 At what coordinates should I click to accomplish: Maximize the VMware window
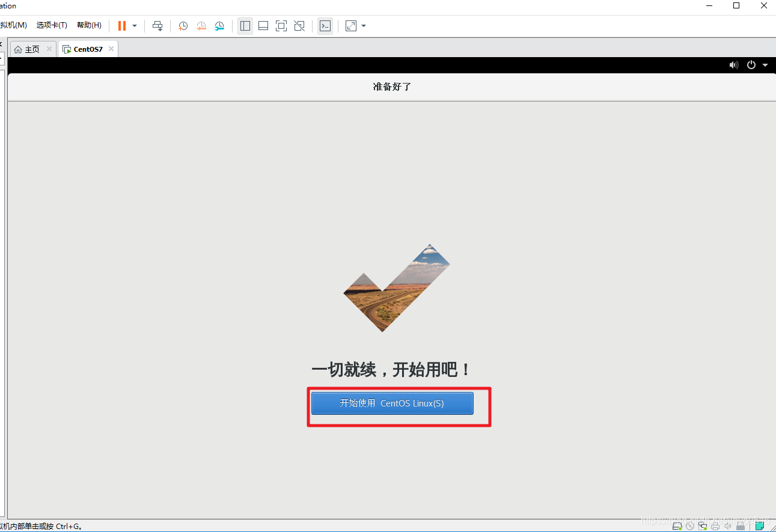click(736, 5)
